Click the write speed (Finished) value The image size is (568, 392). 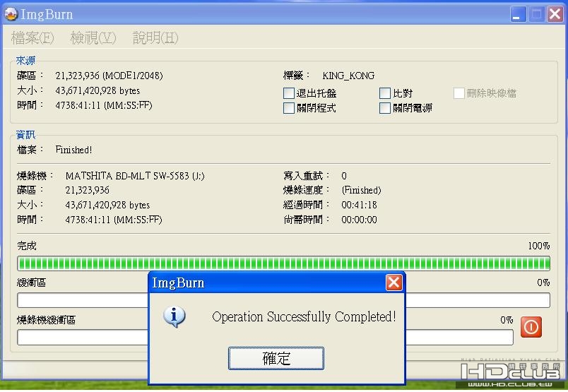pos(361,190)
